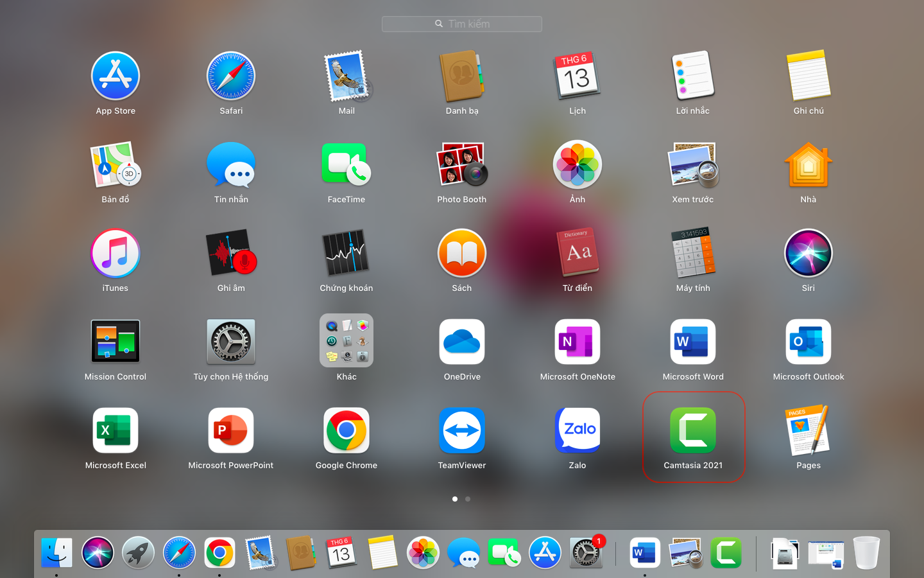
Task: Launch Google Chrome from the Launchpad grid
Action: coord(346,430)
